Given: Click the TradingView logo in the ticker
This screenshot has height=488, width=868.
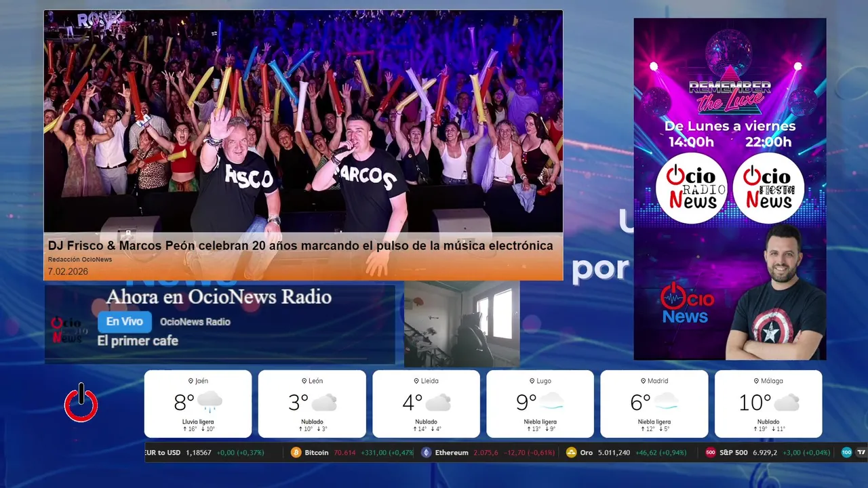Looking at the screenshot, I should (862, 452).
